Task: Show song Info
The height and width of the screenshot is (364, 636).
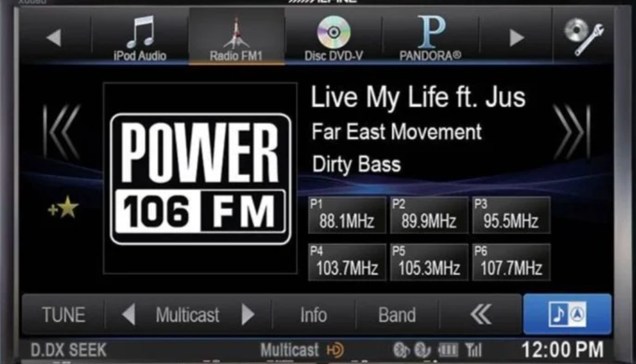Action: (x=313, y=315)
